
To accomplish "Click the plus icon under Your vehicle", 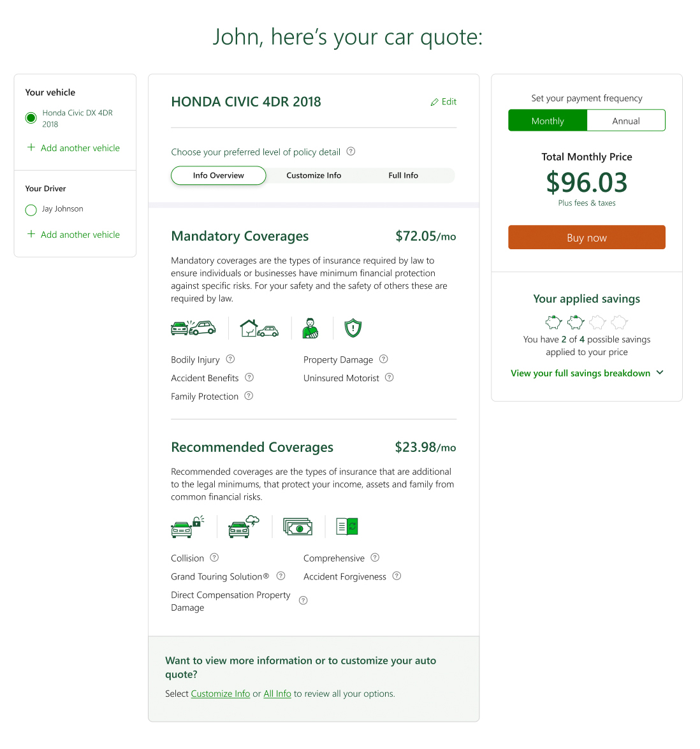I will pos(31,147).
